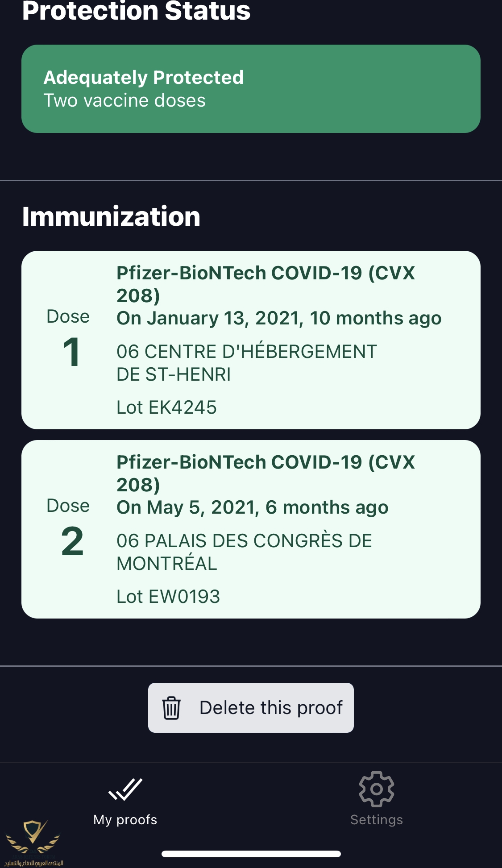The width and height of the screenshot is (502, 868).
Task: Select the Two vaccine doses text
Action: pyautogui.click(x=124, y=100)
